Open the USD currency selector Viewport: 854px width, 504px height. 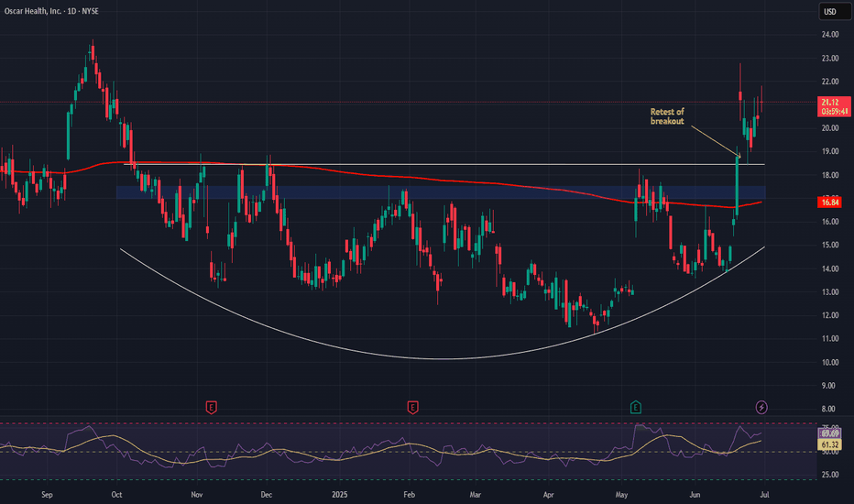coord(835,11)
